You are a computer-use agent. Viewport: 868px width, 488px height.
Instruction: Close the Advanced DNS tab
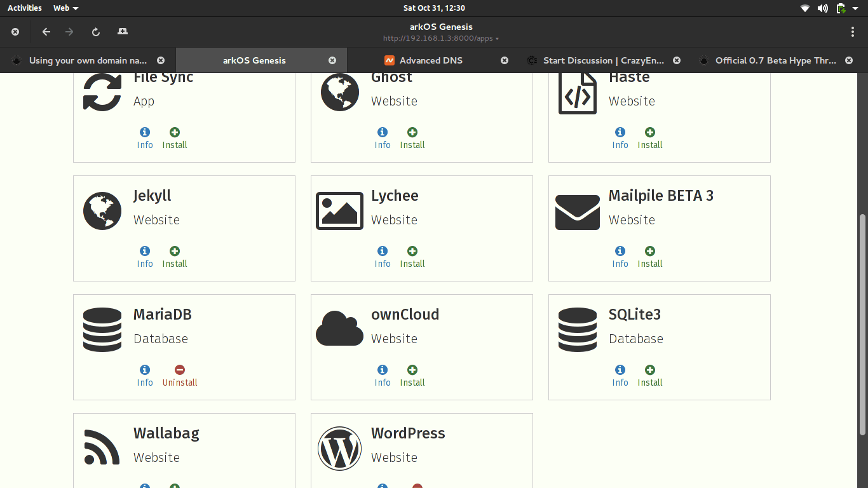[x=505, y=60]
